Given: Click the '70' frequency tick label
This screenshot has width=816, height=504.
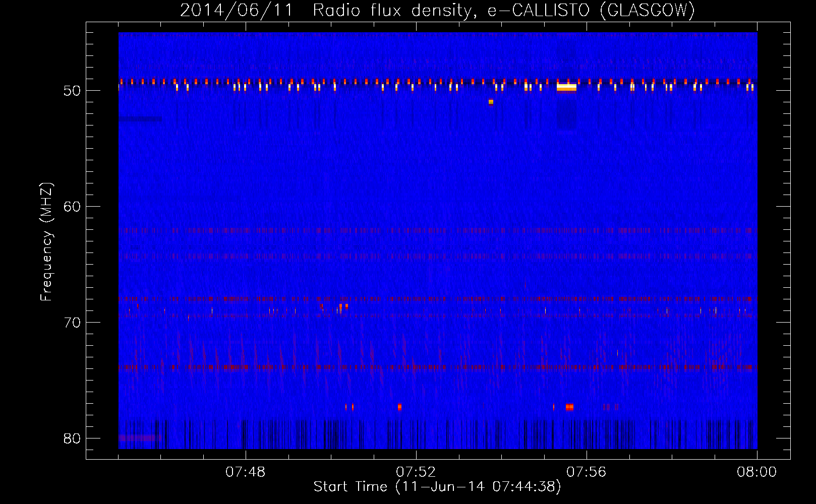Looking at the screenshot, I should [72, 323].
